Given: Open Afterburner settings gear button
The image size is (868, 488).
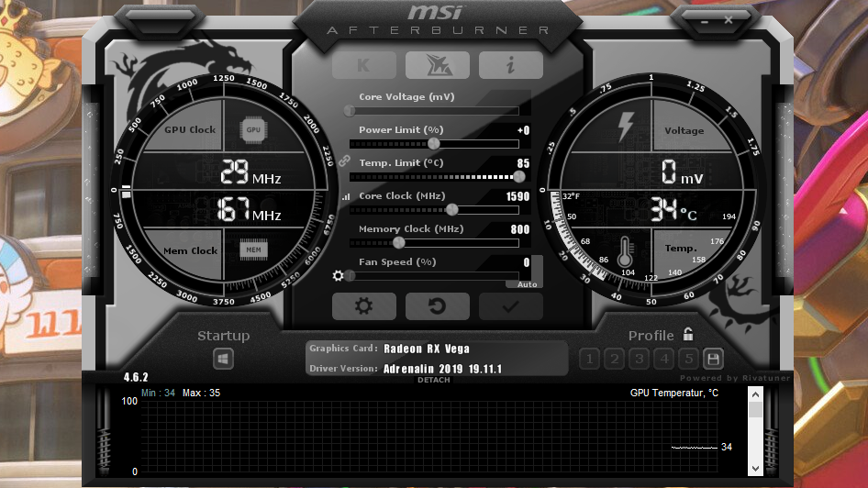Looking at the screenshot, I should [363, 306].
